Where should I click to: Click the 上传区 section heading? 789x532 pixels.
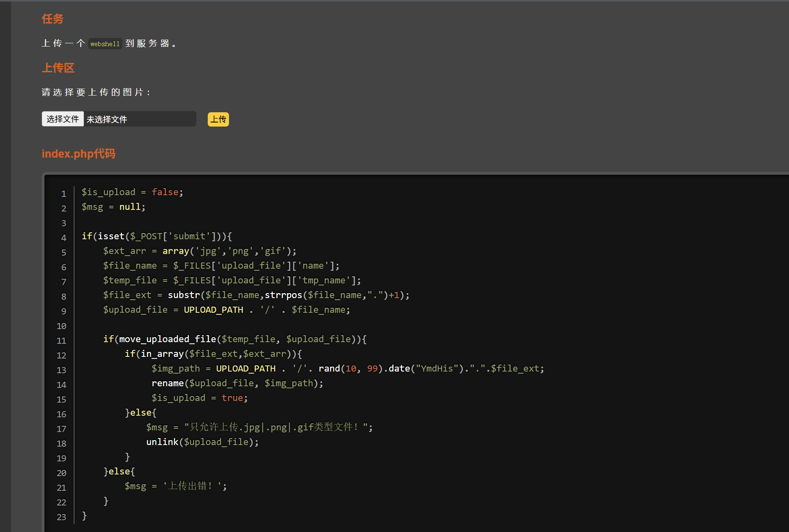tap(58, 68)
